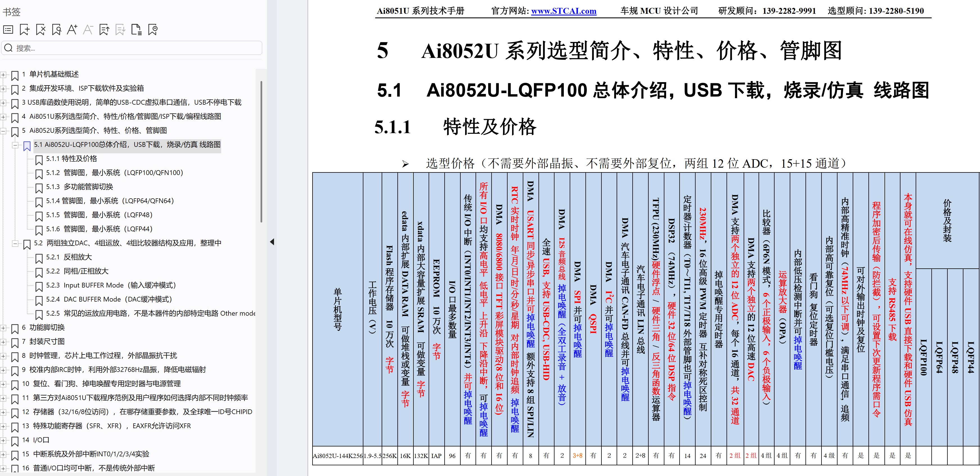The width and height of the screenshot is (980, 476).
Task: Go to 5.2.3 Input BUFFER Mode
Action: [111, 285]
